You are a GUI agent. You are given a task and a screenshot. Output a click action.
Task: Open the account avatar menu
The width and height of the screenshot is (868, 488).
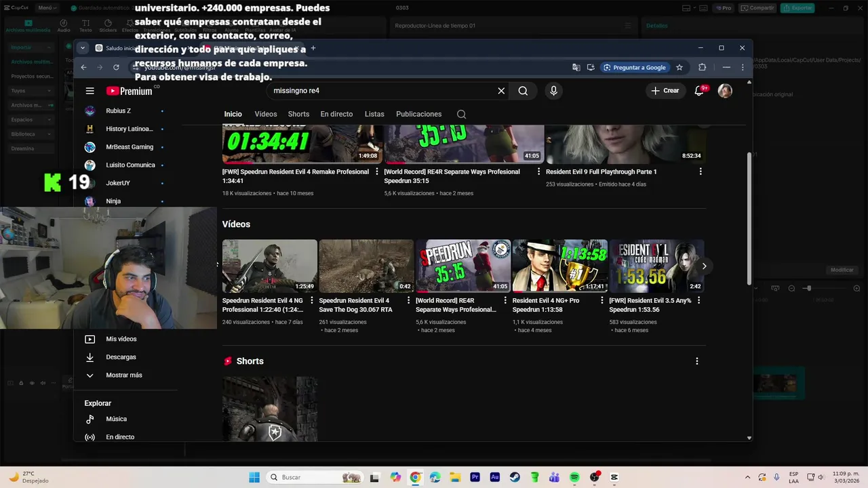coord(725,91)
